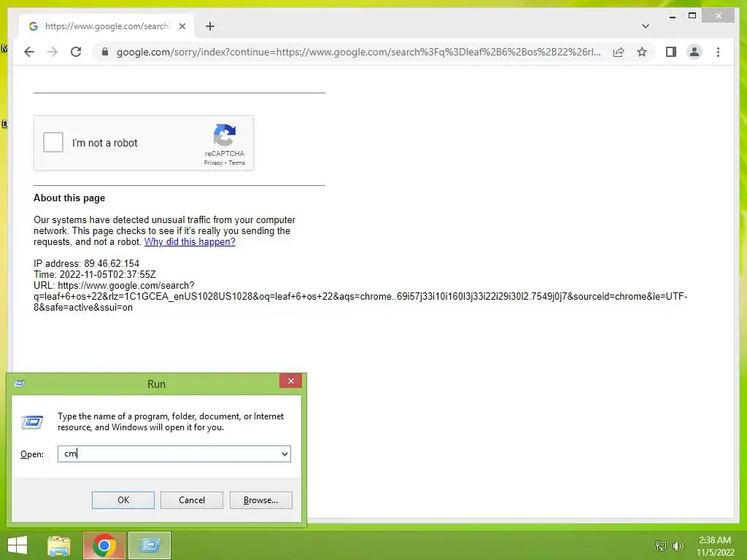Open File Explorer from the taskbar

click(x=59, y=545)
